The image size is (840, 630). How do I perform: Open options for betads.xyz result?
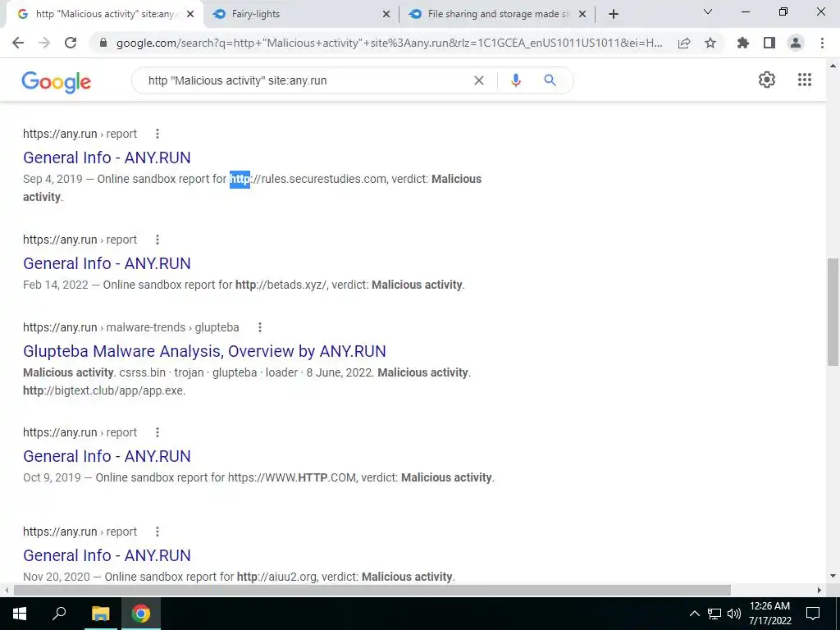pos(157,240)
